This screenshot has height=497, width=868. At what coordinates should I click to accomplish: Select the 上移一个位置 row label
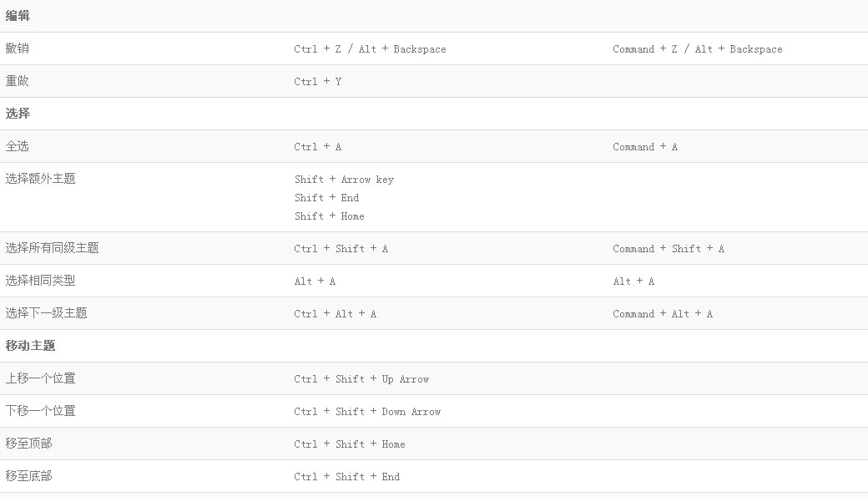(40, 378)
